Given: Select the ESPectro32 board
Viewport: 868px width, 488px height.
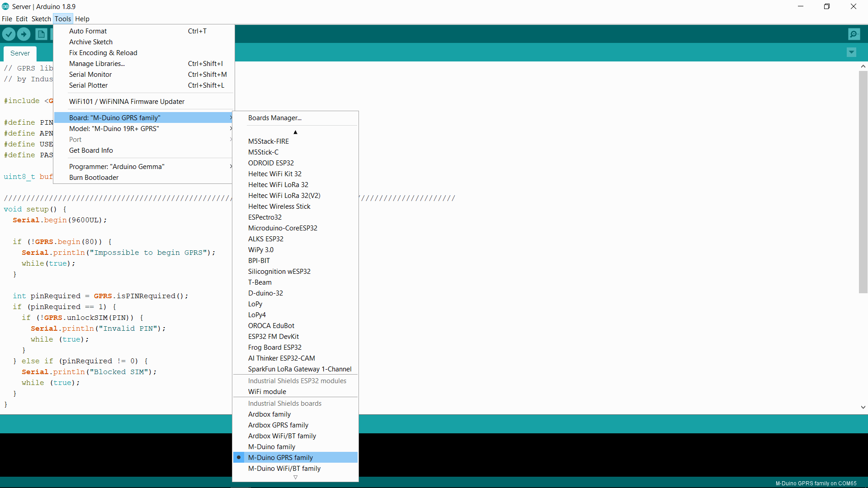Looking at the screenshot, I should [x=296, y=217].
